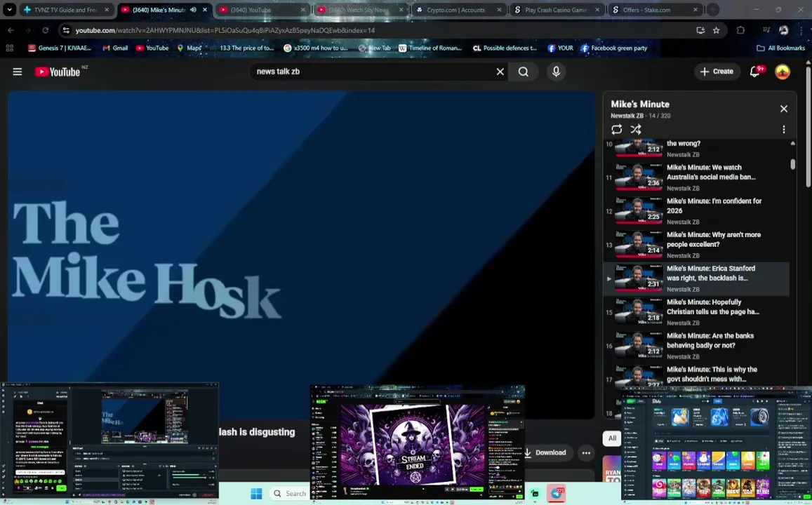Open 'Facebook green party' bookmark
Screen dimensions: 812x505
pyautogui.click(x=614, y=48)
